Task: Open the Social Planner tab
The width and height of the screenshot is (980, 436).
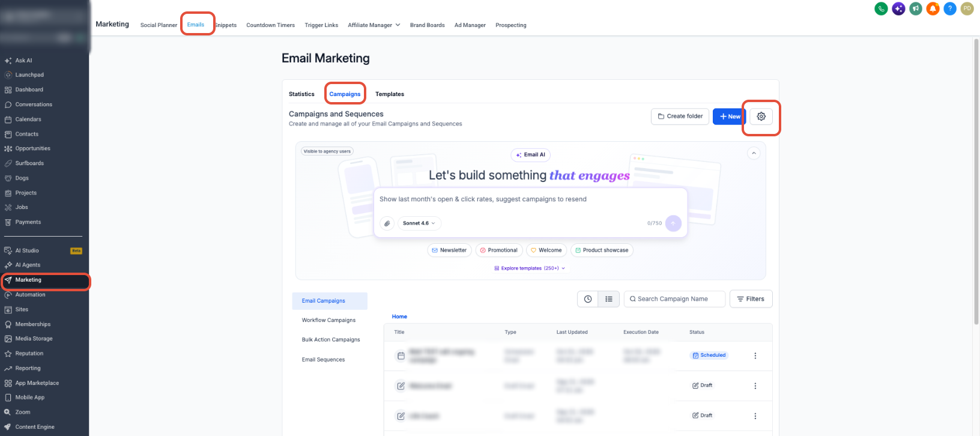Action: (x=159, y=25)
